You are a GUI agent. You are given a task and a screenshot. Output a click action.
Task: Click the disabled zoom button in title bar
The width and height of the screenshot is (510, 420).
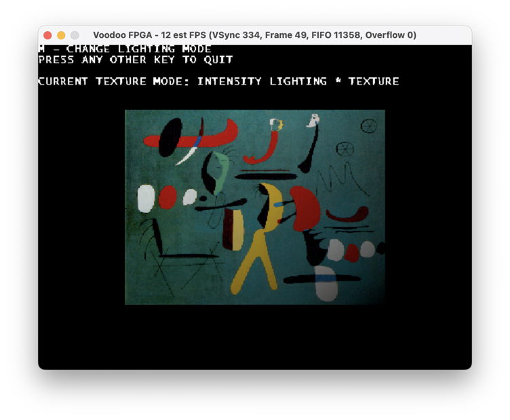[75, 35]
